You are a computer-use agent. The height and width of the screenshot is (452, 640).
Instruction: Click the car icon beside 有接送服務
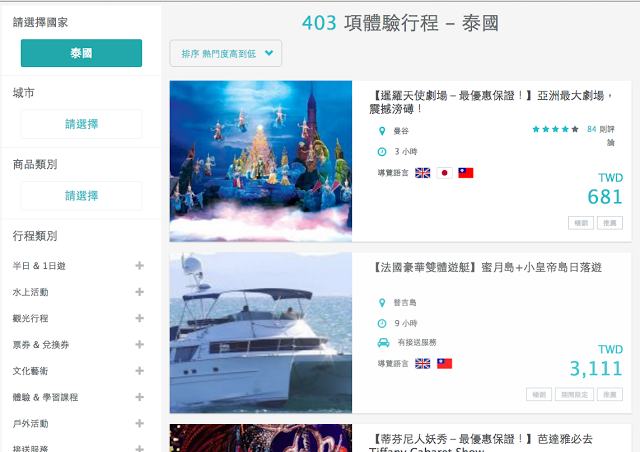382,343
